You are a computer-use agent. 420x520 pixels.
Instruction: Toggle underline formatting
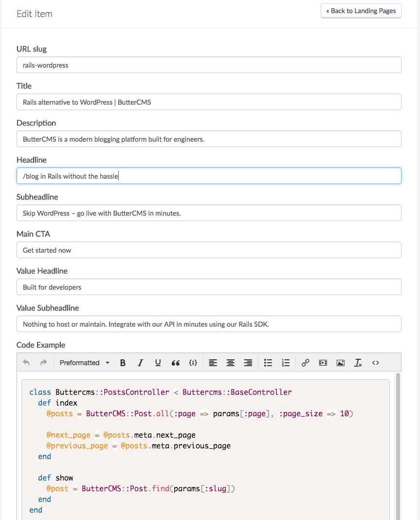click(x=158, y=362)
